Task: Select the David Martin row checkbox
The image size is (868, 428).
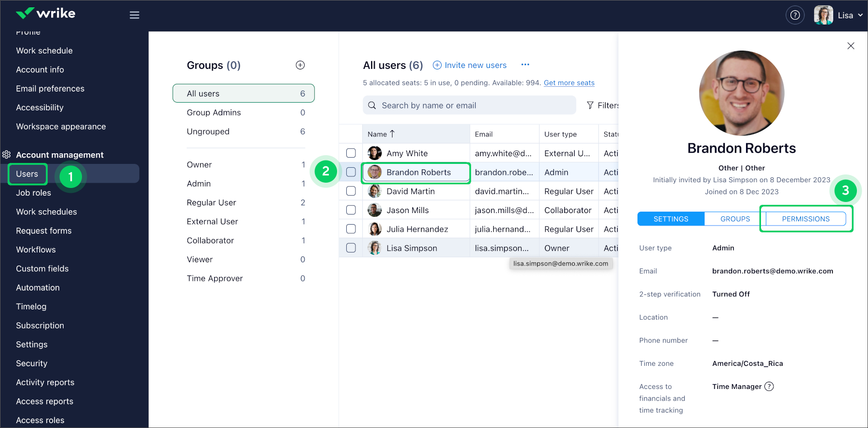Action: (x=351, y=191)
